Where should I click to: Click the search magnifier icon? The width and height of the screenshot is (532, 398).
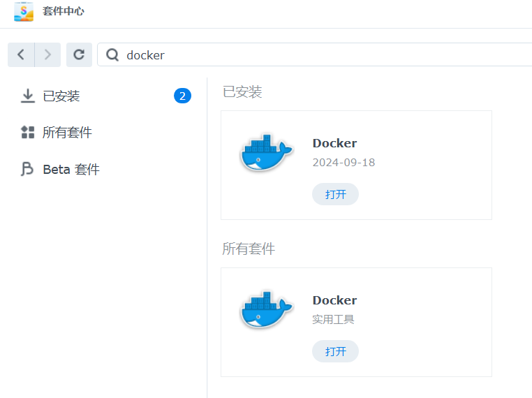point(112,54)
